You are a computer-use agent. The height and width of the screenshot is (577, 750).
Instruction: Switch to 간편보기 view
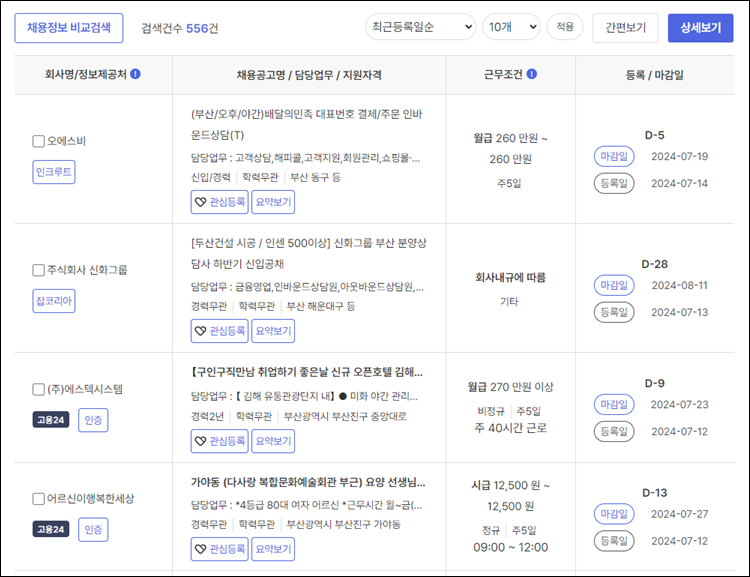[x=625, y=28]
